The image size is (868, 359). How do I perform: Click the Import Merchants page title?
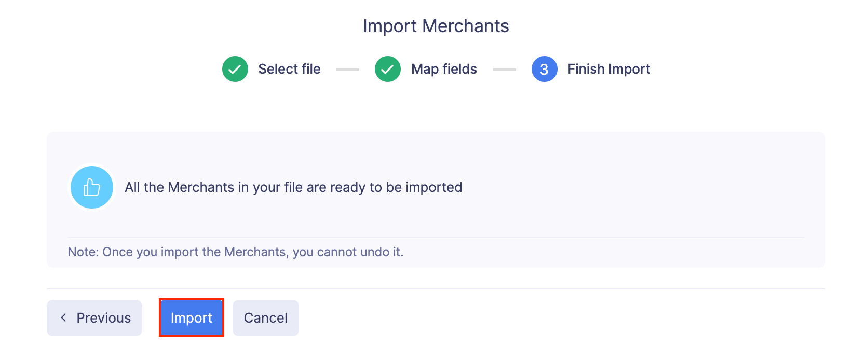(436, 25)
